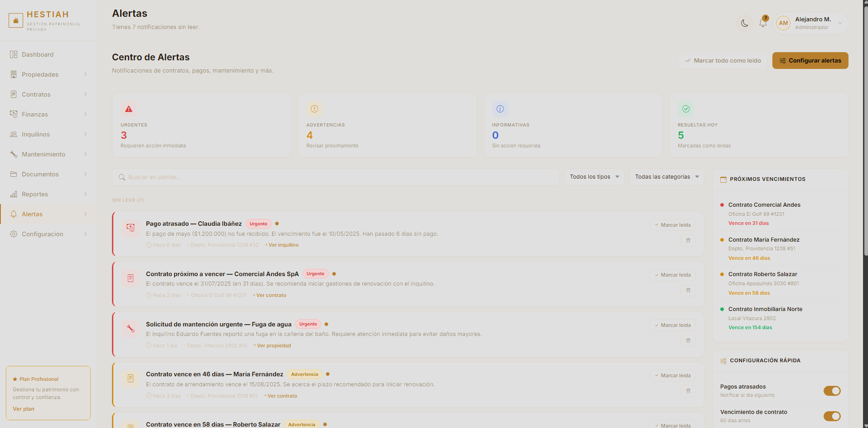Click the Resueltas Hoy checkmark icon
The width and height of the screenshot is (868, 428).
(686, 109)
